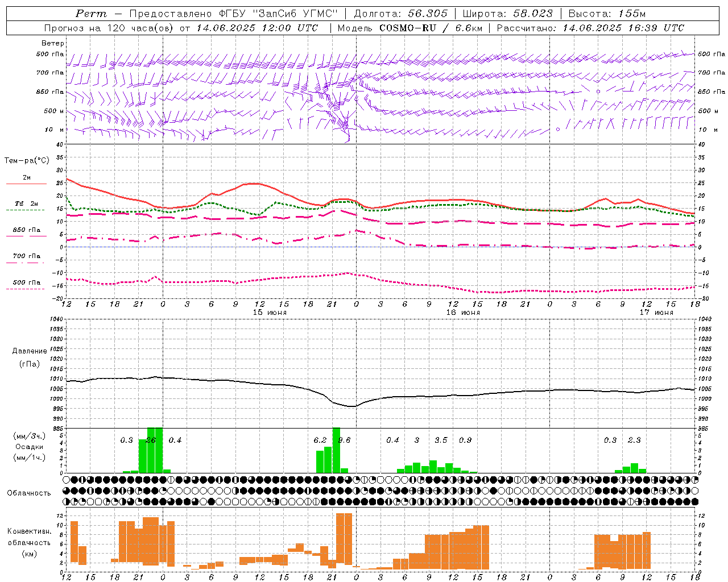728x582 pixels.
Task: Click the forecast start time "14.06.2025 12:00 UTC"
Action: click(258, 28)
